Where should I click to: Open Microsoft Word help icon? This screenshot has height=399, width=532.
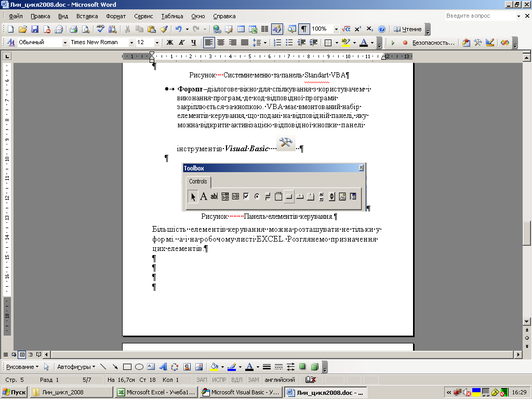(382, 29)
